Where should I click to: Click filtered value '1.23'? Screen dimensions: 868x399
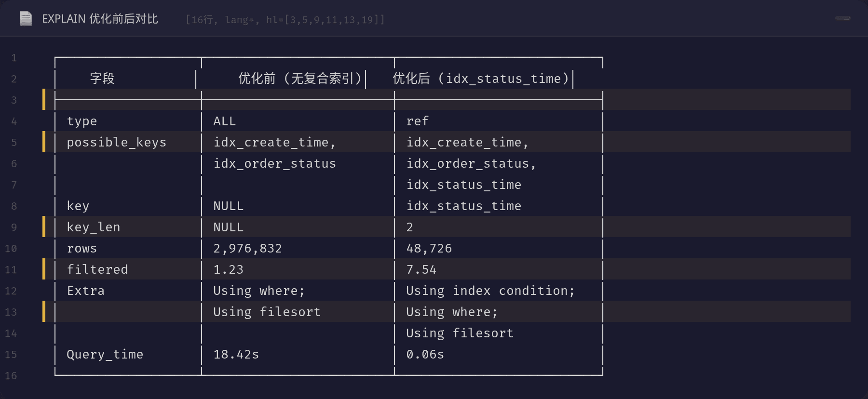[229, 270]
